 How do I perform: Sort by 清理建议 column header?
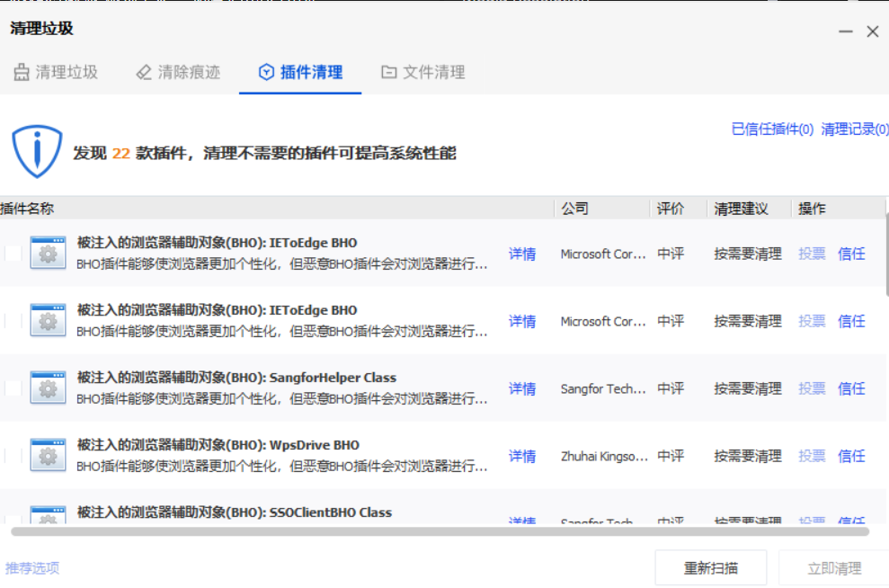tap(741, 209)
